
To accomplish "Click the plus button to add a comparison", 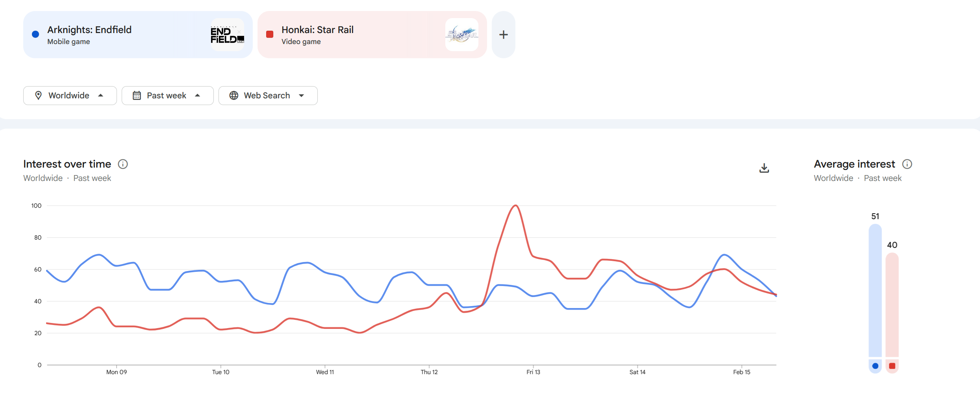I will pos(503,35).
